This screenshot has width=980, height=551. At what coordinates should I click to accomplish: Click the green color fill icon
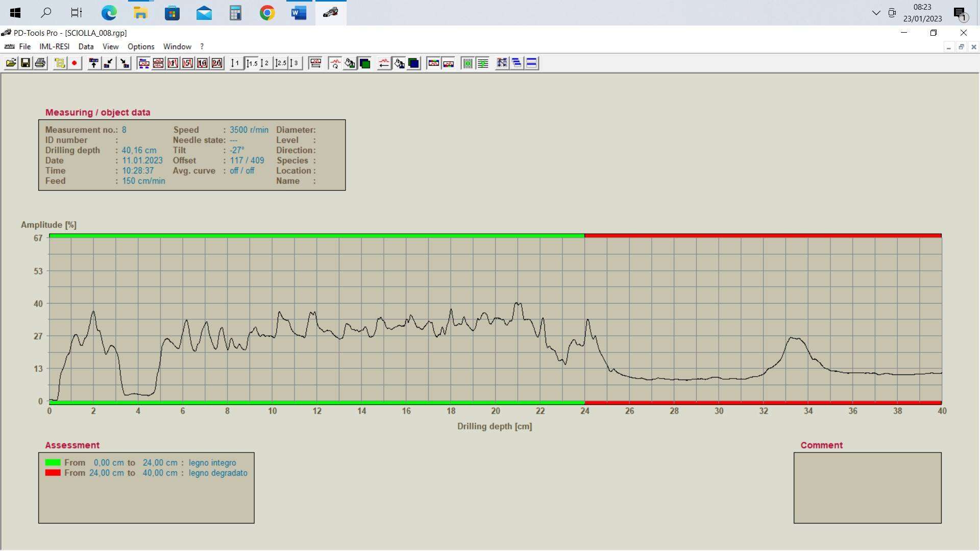coord(365,63)
